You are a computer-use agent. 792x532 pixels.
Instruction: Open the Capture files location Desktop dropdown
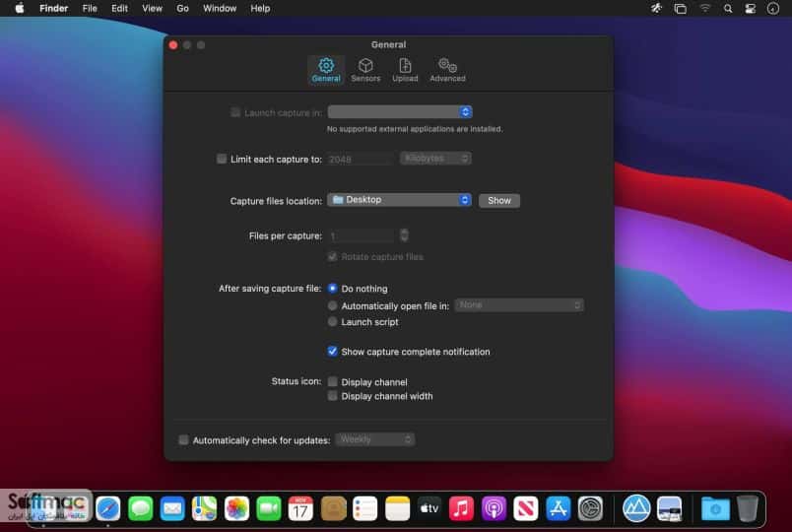click(400, 200)
